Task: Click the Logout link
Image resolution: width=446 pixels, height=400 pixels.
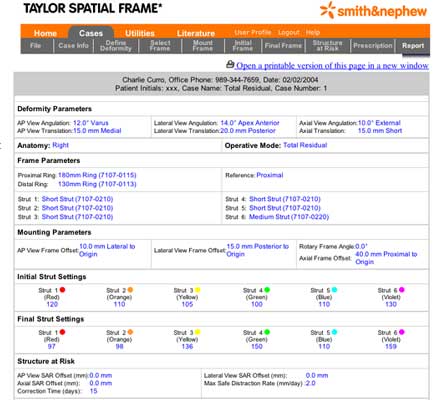Action: point(289,32)
